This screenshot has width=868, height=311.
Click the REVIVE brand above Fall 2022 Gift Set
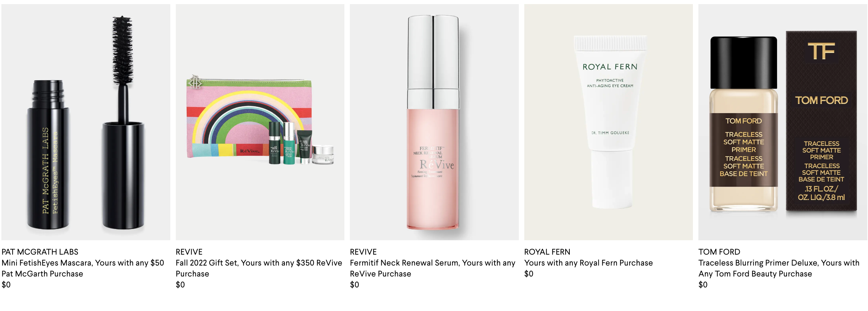pyautogui.click(x=189, y=252)
